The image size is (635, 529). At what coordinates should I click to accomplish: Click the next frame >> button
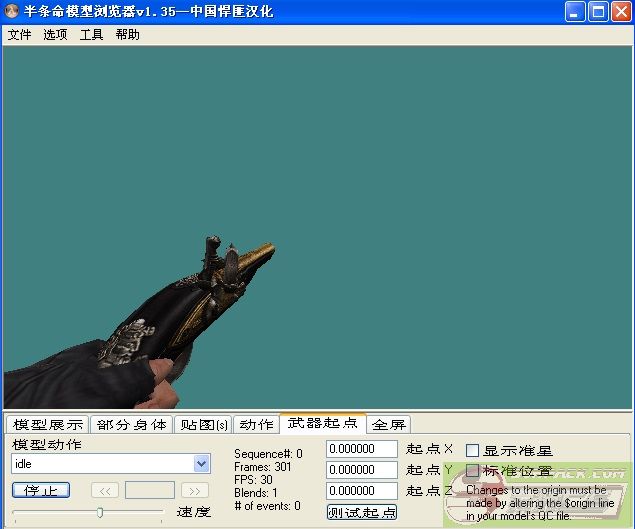pos(195,490)
